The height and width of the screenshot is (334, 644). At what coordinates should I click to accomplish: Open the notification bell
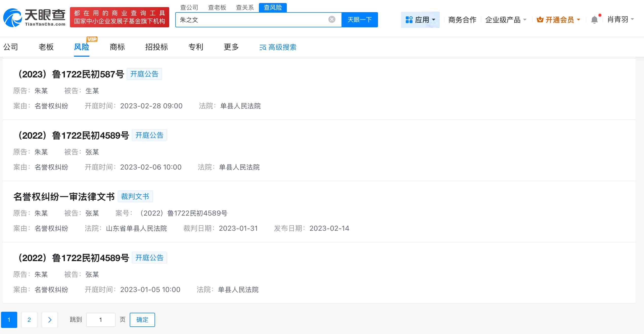pos(594,19)
